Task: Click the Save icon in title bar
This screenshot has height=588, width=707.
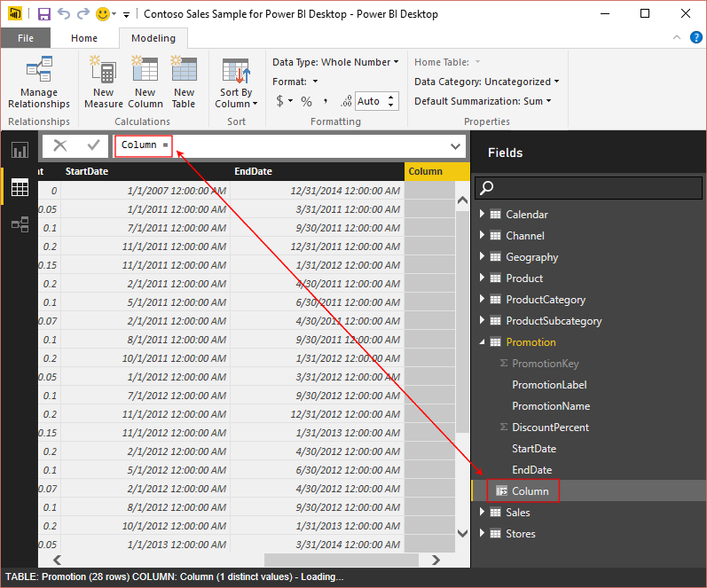Action: click(43, 14)
